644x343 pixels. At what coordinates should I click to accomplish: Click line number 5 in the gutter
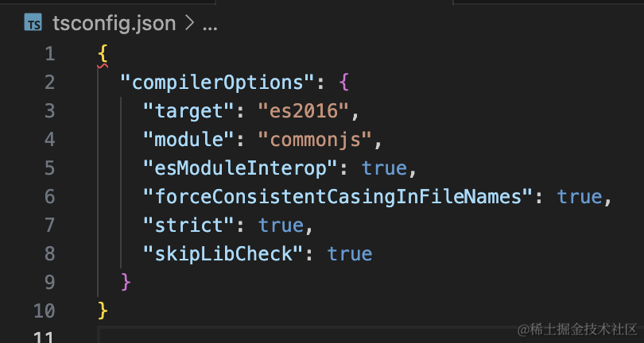[49, 168]
